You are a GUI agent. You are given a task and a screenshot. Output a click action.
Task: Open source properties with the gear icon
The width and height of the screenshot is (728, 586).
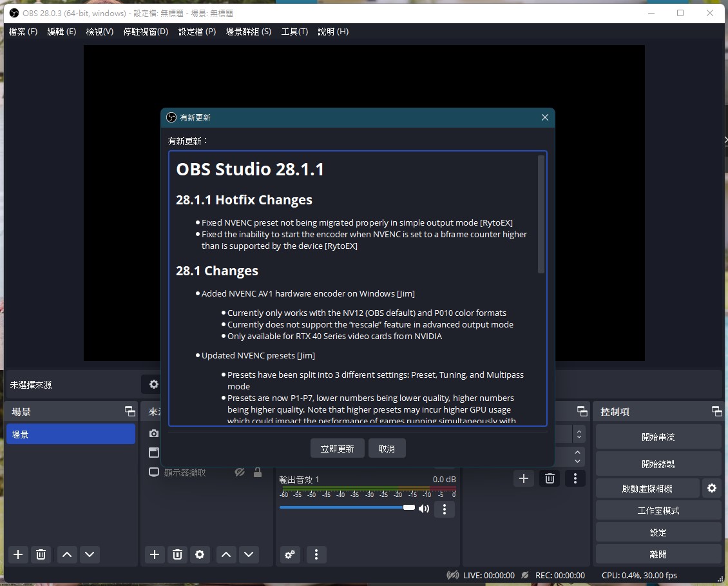click(200, 554)
